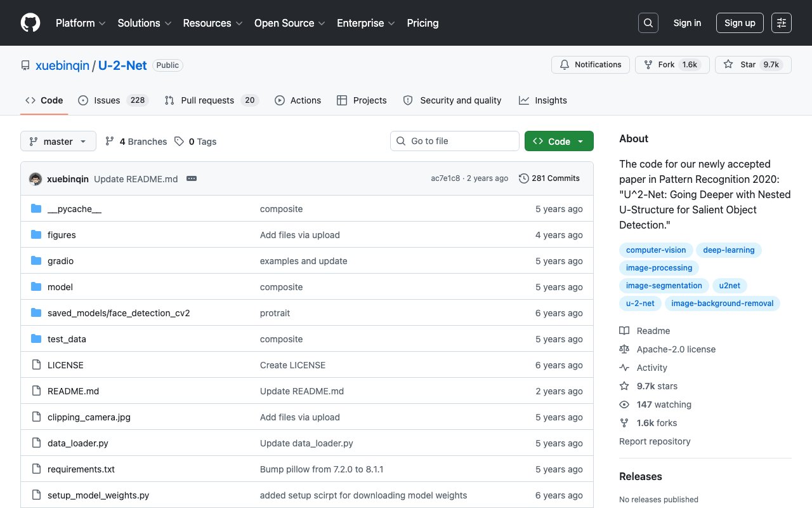This screenshot has height=508, width=812.
Task: Click the u-2-net topic tag
Action: (x=640, y=304)
